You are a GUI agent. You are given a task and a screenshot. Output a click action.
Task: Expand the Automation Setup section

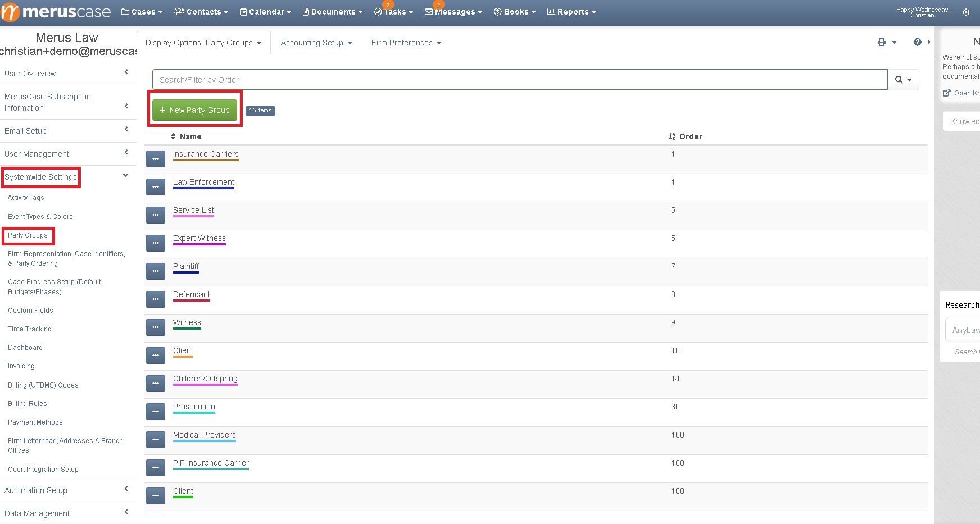pyautogui.click(x=68, y=490)
